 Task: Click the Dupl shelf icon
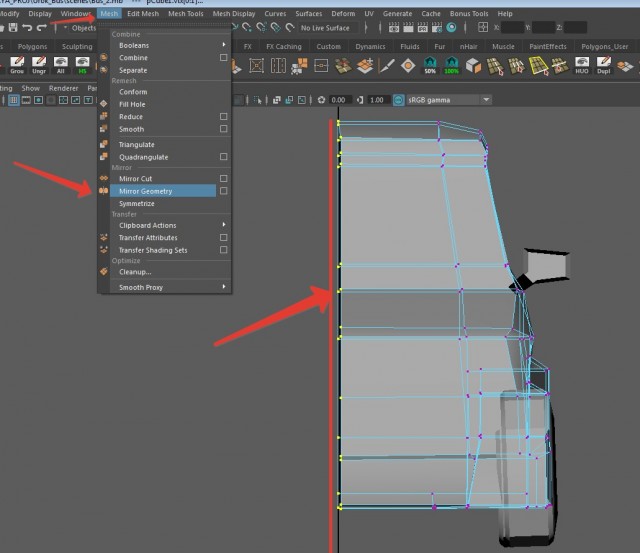[604, 66]
